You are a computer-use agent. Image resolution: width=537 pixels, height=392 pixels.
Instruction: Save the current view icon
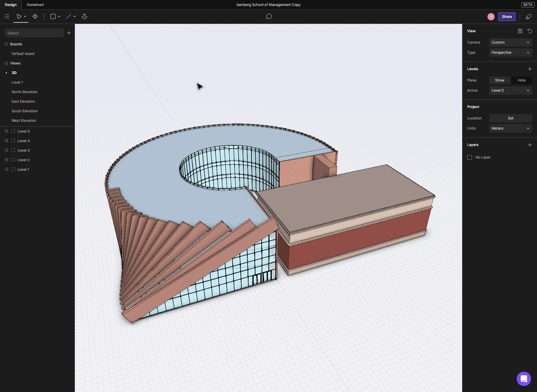point(520,31)
